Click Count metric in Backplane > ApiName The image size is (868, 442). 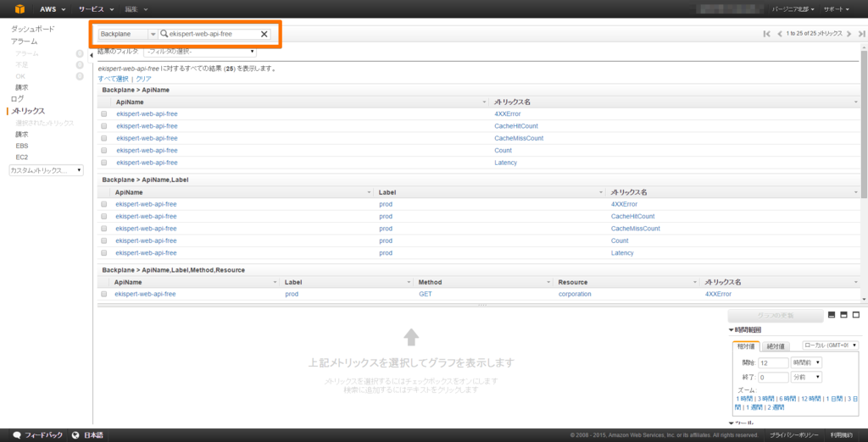coord(504,151)
